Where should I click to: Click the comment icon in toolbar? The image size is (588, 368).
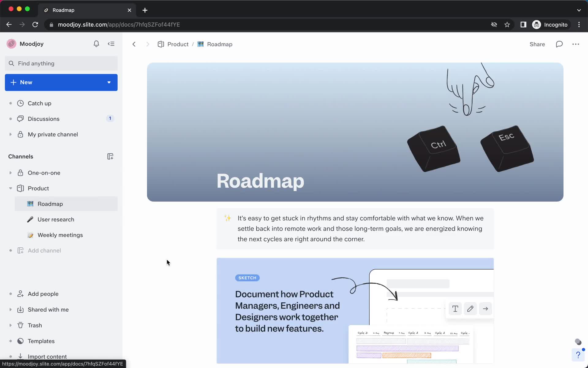(559, 44)
